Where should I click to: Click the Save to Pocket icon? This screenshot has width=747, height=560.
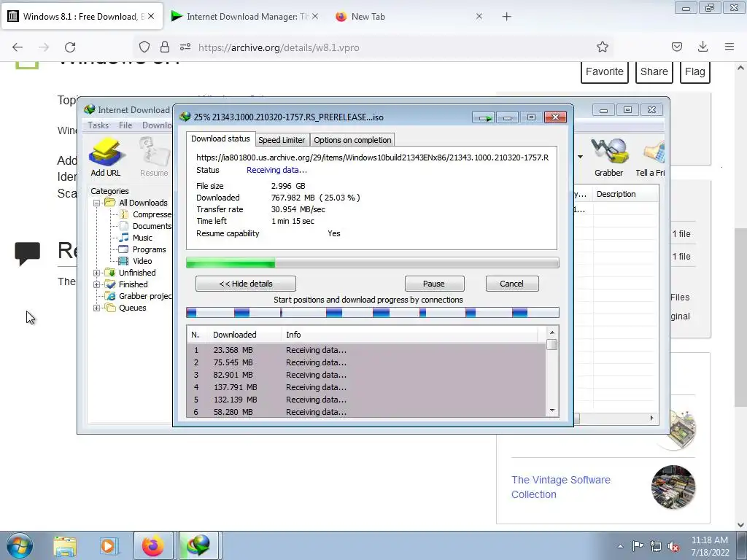click(x=676, y=47)
